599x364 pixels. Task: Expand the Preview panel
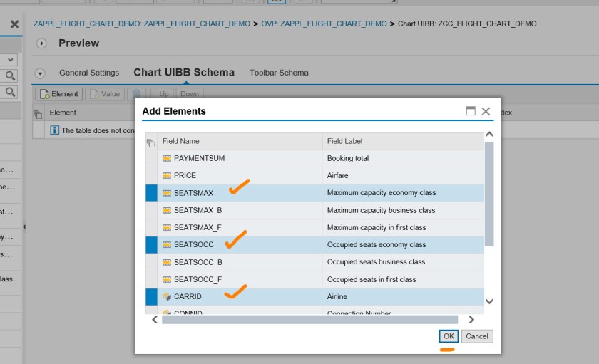tap(41, 43)
